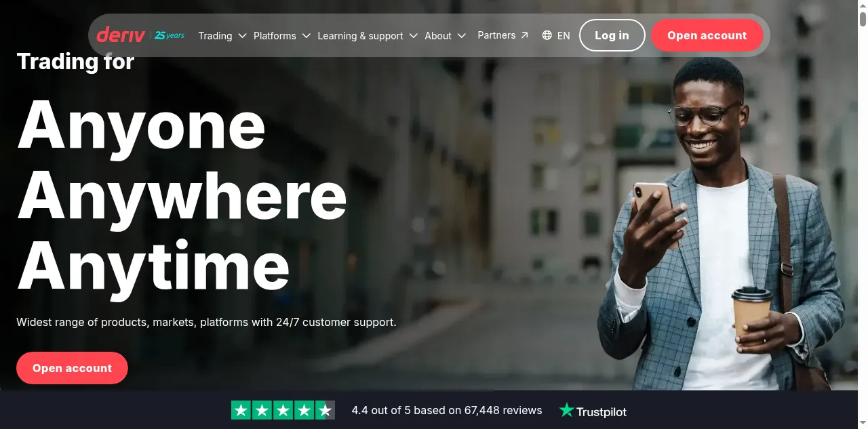This screenshot has width=868, height=429.
Task: Open the Learning & support dropdown
Action: click(368, 35)
